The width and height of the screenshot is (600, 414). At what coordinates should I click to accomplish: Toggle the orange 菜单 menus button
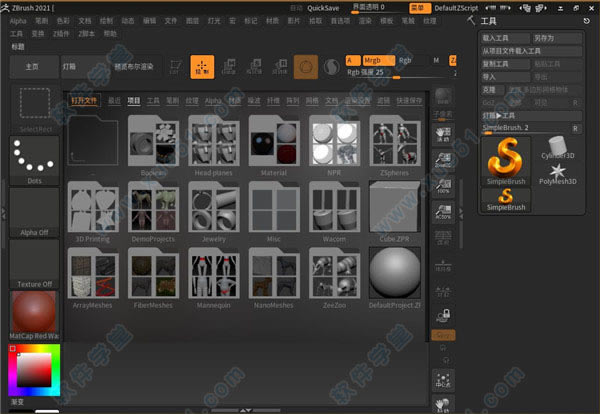420,8
